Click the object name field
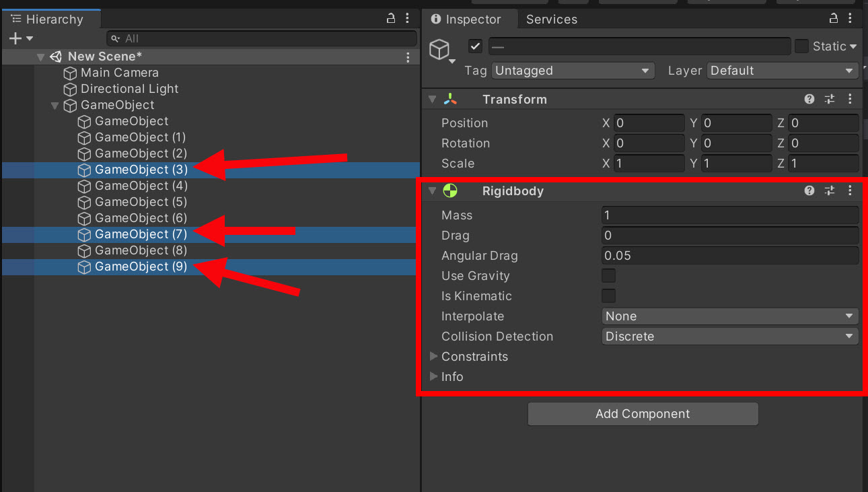 coord(639,46)
